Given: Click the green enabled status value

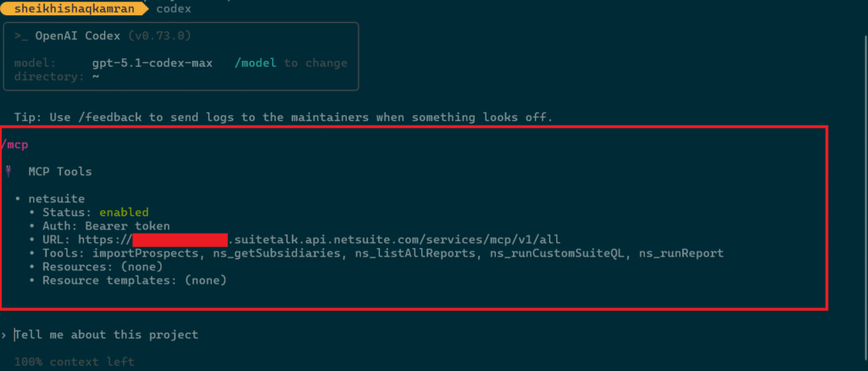Looking at the screenshot, I should coord(123,212).
